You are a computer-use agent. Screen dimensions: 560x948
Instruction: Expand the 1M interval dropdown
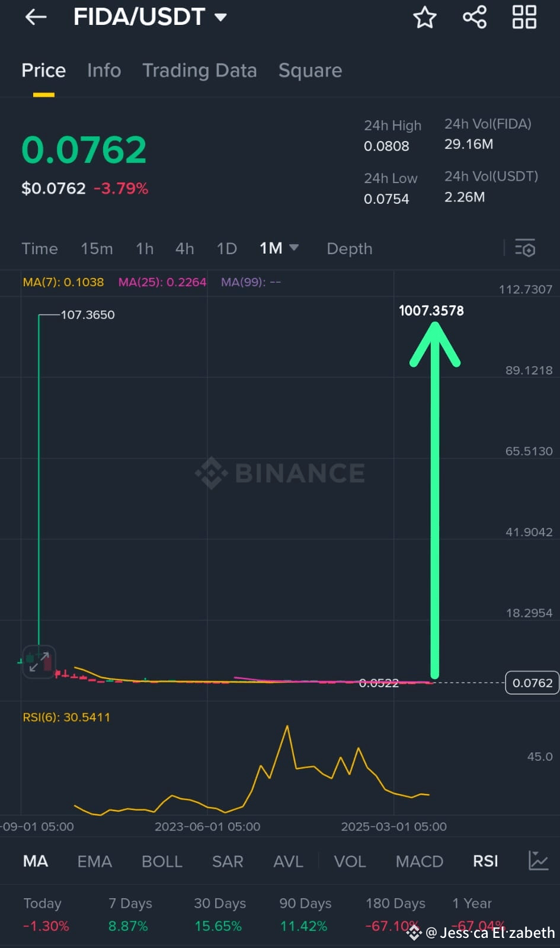pos(294,247)
